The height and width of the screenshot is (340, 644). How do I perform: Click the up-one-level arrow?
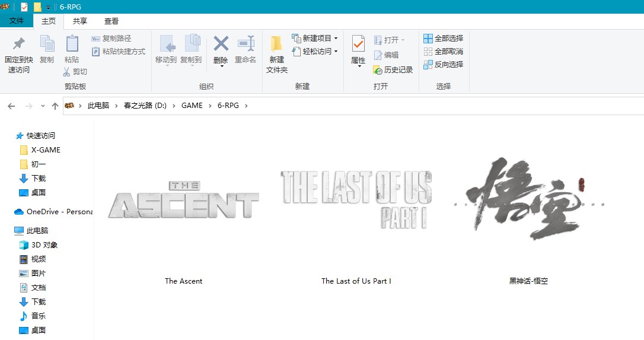pyautogui.click(x=55, y=106)
